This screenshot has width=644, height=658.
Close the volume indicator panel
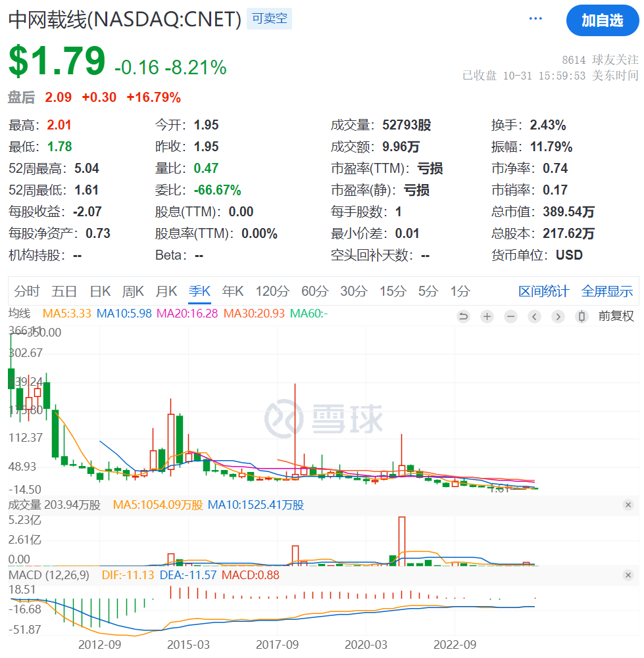tap(628, 504)
